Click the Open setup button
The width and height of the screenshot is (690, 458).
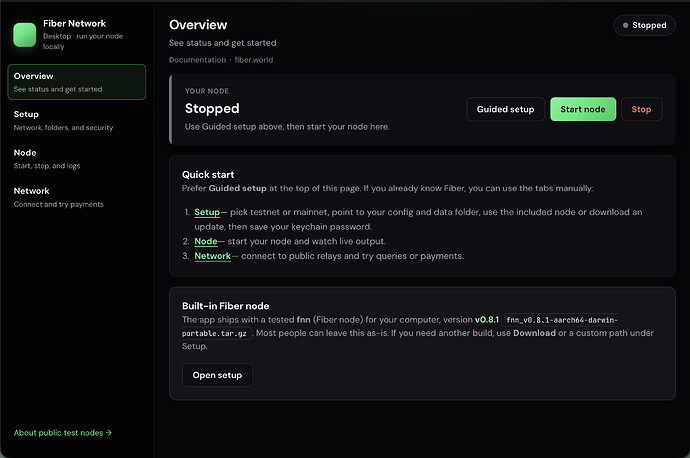tap(217, 375)
